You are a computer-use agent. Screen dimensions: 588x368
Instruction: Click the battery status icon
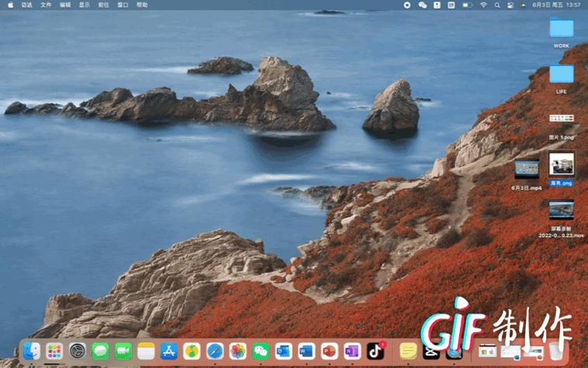pos(467,5)
